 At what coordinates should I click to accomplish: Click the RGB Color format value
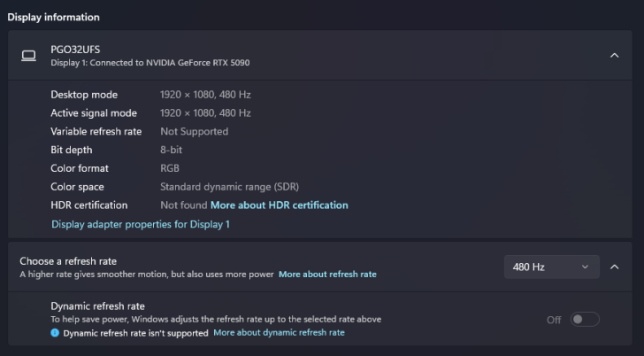(x=170, y=168)
